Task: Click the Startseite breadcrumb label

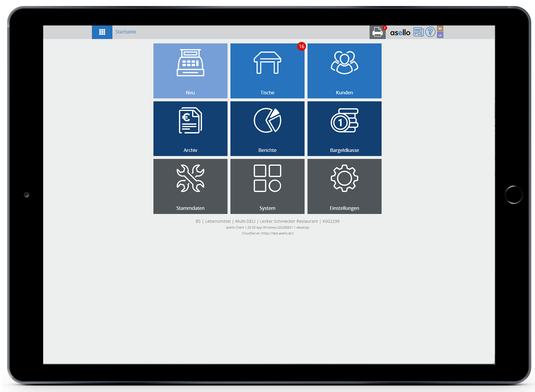Action: [x=126, y=32]
